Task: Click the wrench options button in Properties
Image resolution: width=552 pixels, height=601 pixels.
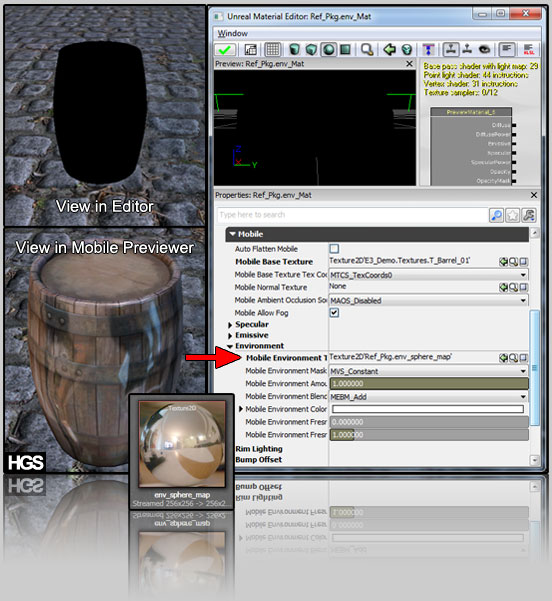Action: (529, 215)
